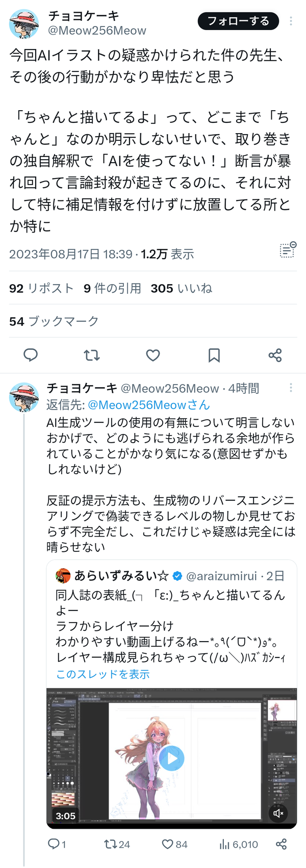The height and width of the screenshot is (868, 306).
Task: Unmute the embedded video
Action: click(x=278, y=813)
